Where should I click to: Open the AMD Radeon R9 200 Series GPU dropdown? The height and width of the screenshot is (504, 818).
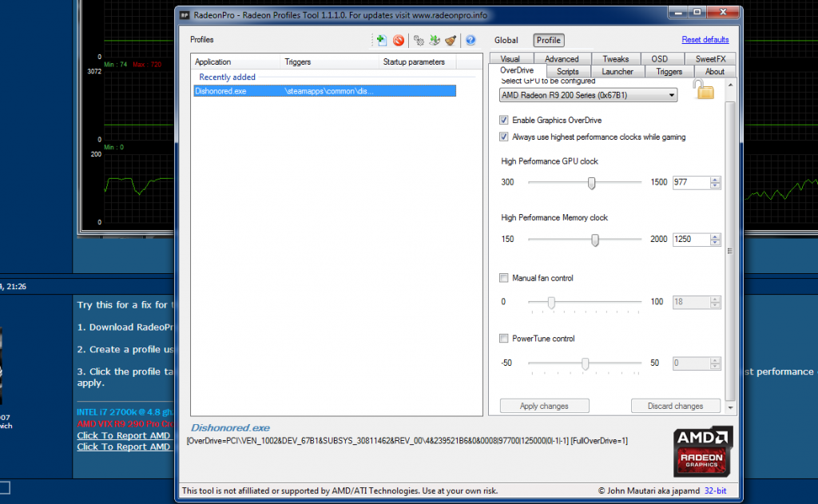[x=588, y=95]
